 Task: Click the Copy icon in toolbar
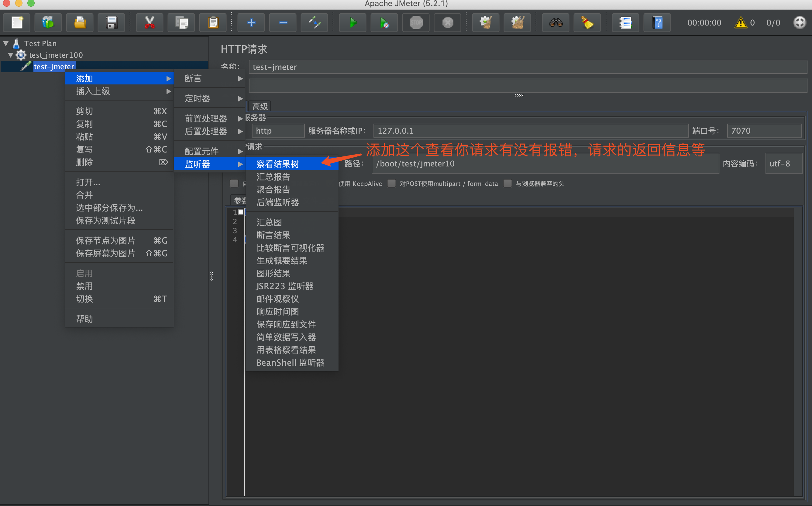pyautogui.click(x=181, y=23)
